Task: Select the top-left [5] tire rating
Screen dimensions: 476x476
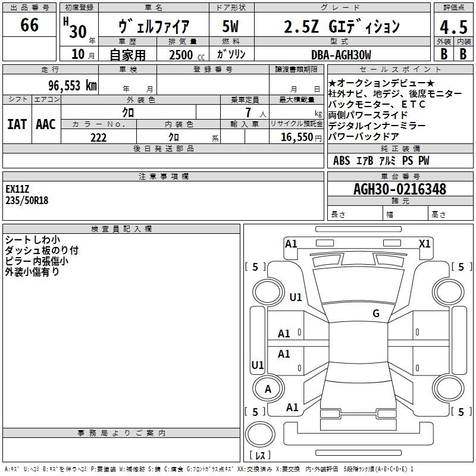Action: [x=255, y=267]
